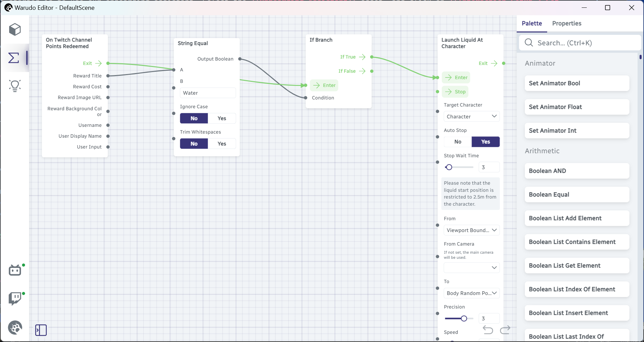Click the Precision value field

coord(489,318)
